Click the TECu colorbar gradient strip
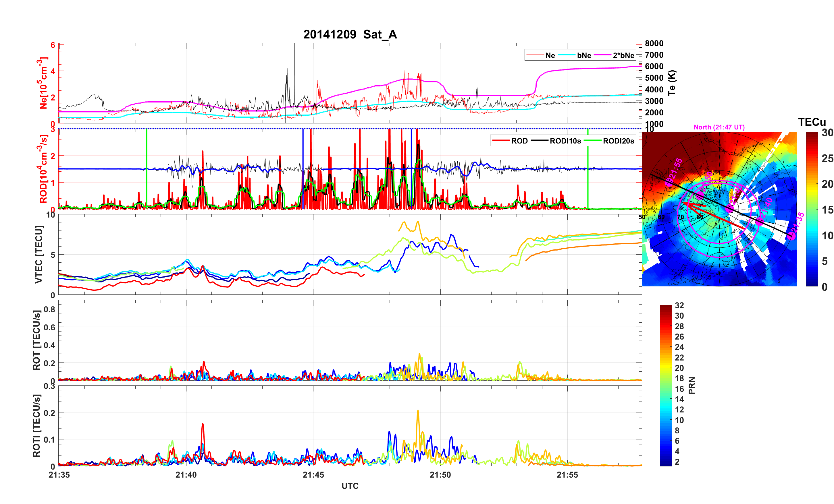834x504 pixels. [812, 209]
